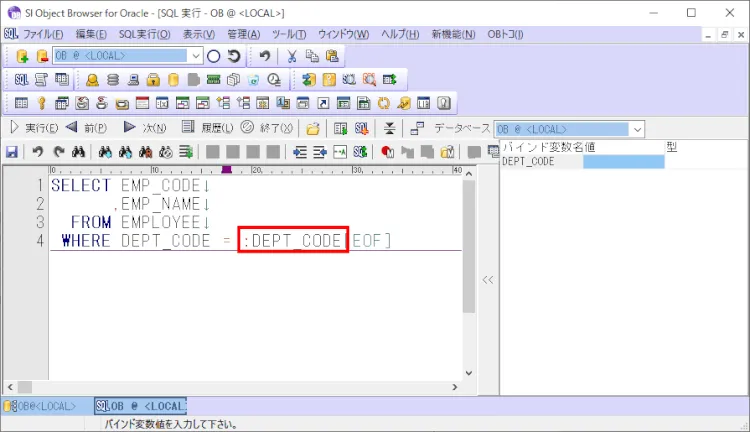Click the editor vertical scrollbar down arrow
The width and height of the screenshot is (750, 432).
tap(469, 373)
